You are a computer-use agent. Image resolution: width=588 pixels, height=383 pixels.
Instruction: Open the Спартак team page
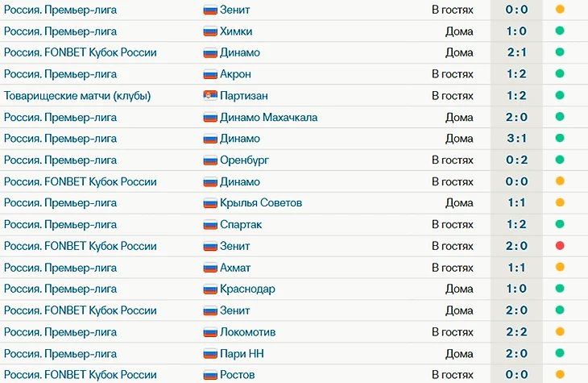click(x=241, y=224)
